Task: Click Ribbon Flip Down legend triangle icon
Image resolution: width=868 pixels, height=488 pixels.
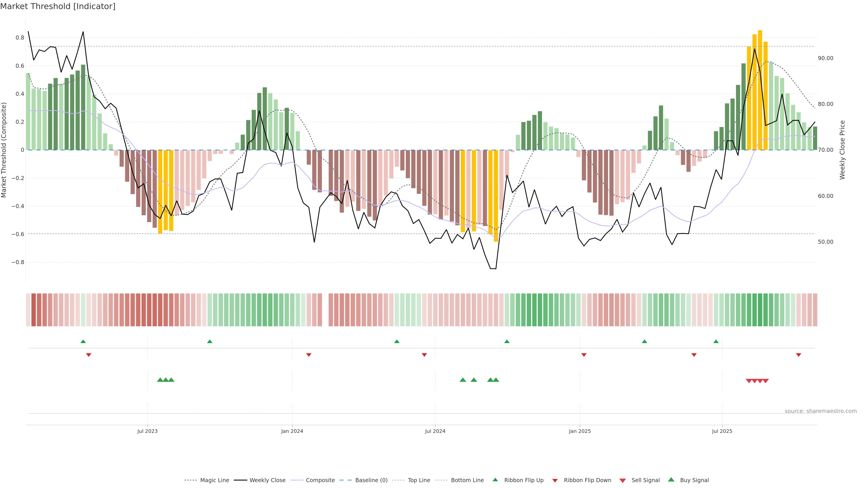Action: [x=555, y=480]
